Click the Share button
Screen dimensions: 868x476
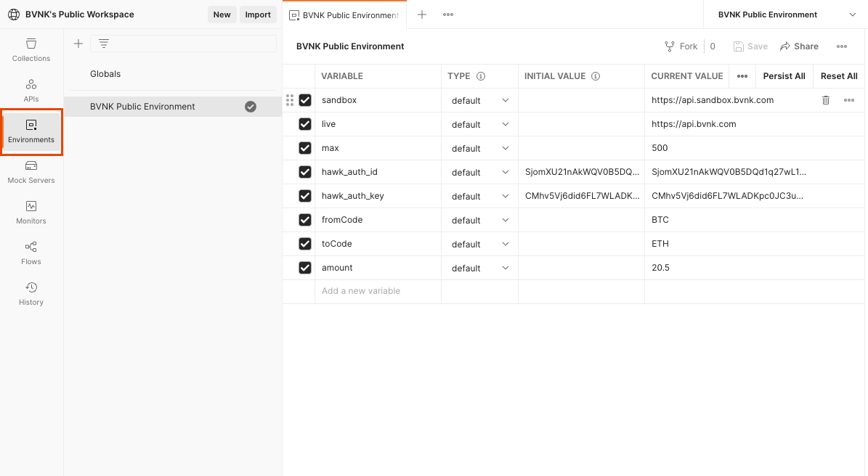799,46
